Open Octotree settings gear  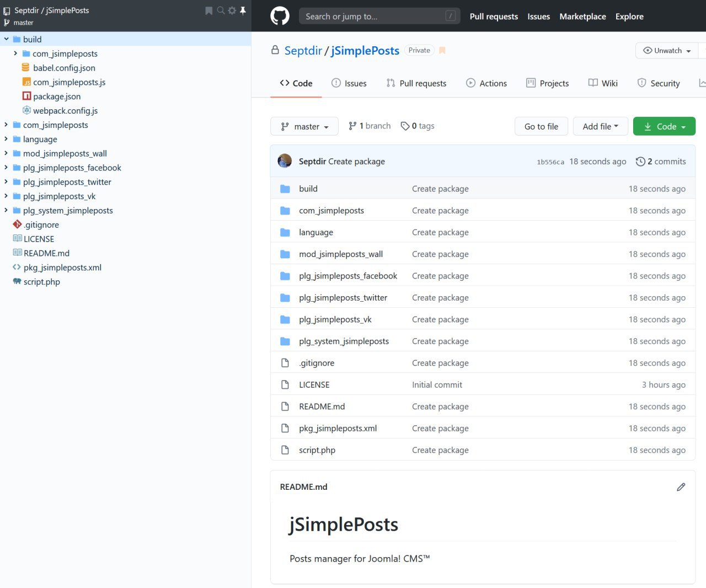(x=232, y=10)
